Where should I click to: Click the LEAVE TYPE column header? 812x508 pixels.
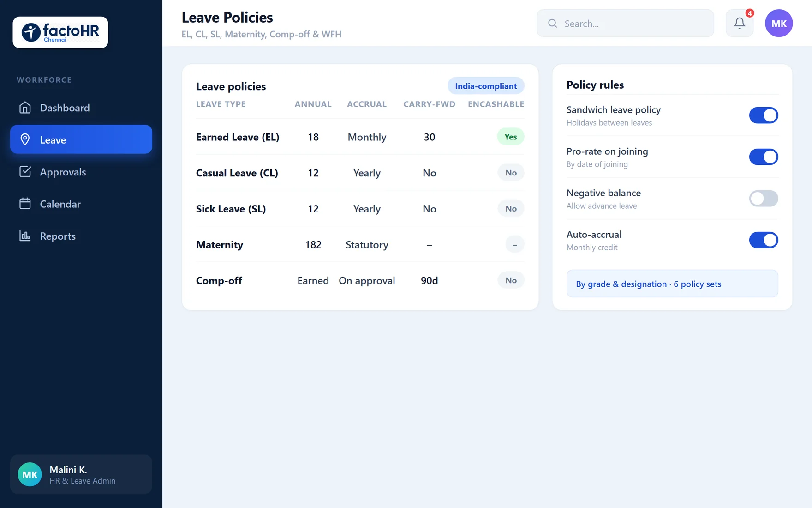(x=221, y=104)
